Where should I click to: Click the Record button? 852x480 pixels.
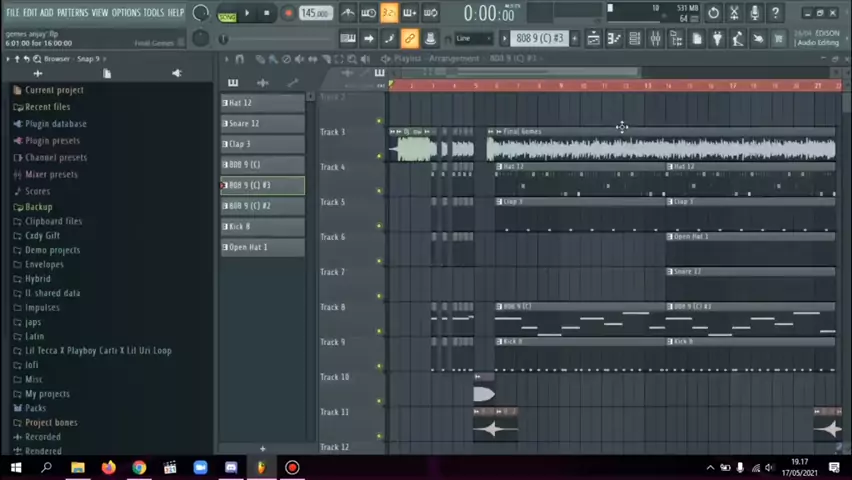click(x=288, y=13)
